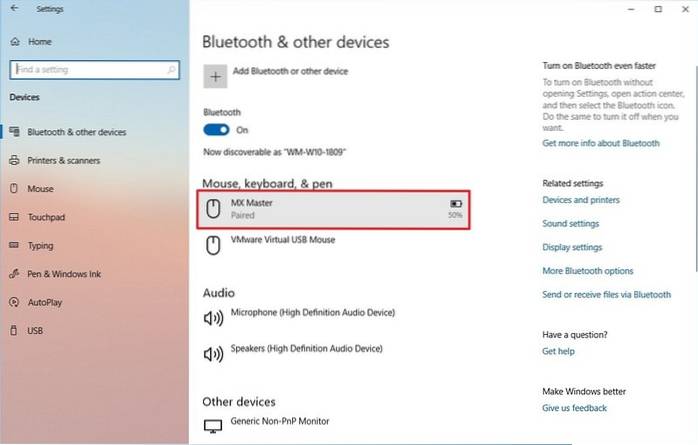Screen dimensions: 698x445
Task: Click the Microphone audio device speaker icon
Action: tap(213, 319)
